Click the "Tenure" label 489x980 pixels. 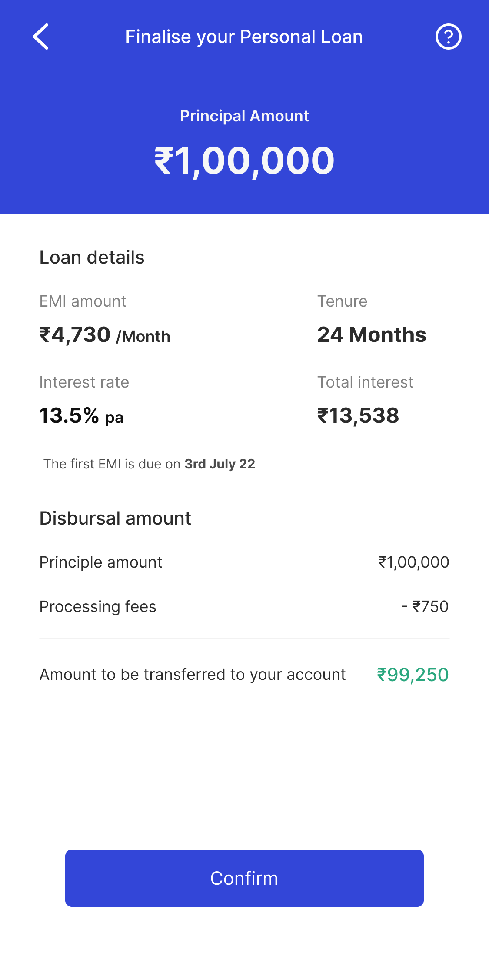pyautogui.click(x=342, y=301)
